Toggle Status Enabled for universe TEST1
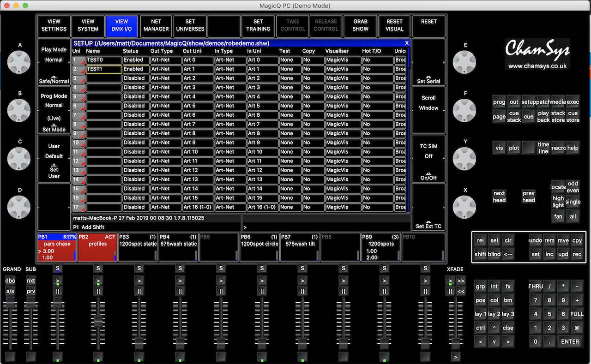 (136, 69)
